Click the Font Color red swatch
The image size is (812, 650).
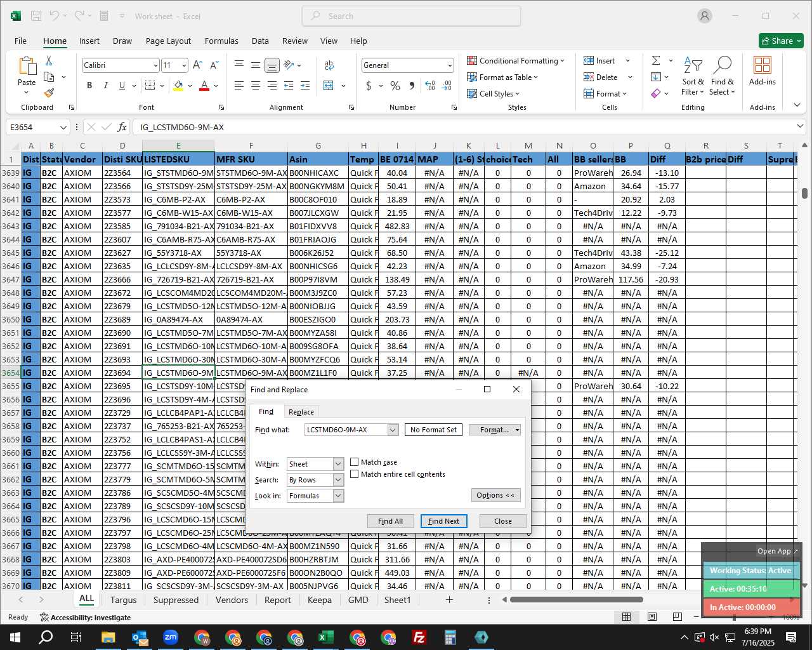tap(204, 85)
